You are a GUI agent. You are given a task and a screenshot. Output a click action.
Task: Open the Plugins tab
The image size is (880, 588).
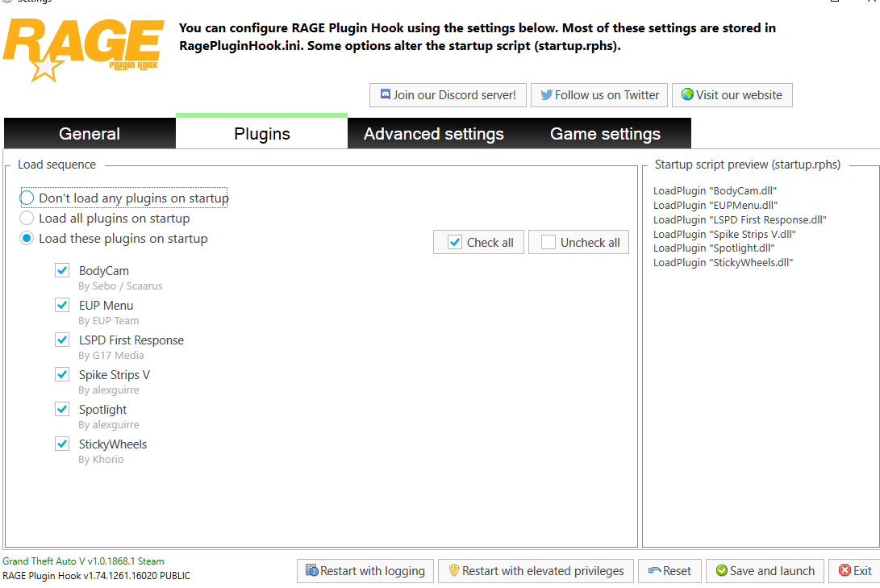(261, 132)
